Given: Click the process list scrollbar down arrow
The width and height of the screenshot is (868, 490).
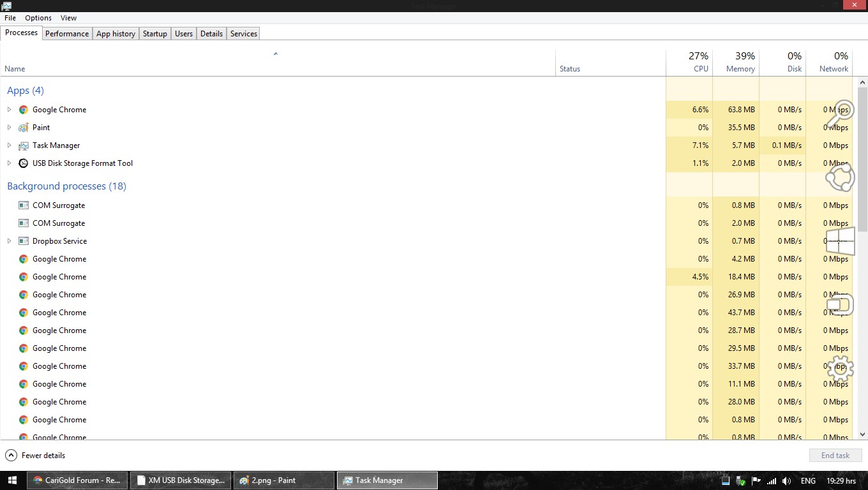Looking at the screenshot, I should [863, 434].
